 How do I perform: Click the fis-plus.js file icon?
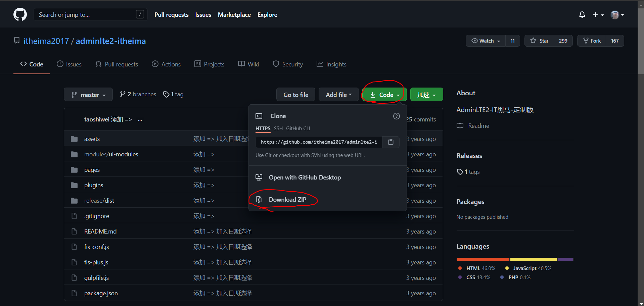(74, 262)
